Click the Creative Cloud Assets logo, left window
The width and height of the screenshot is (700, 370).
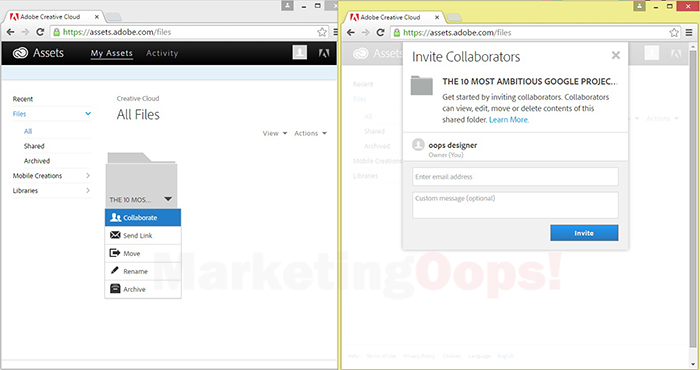pyautogui.click(x=38, y=53)
